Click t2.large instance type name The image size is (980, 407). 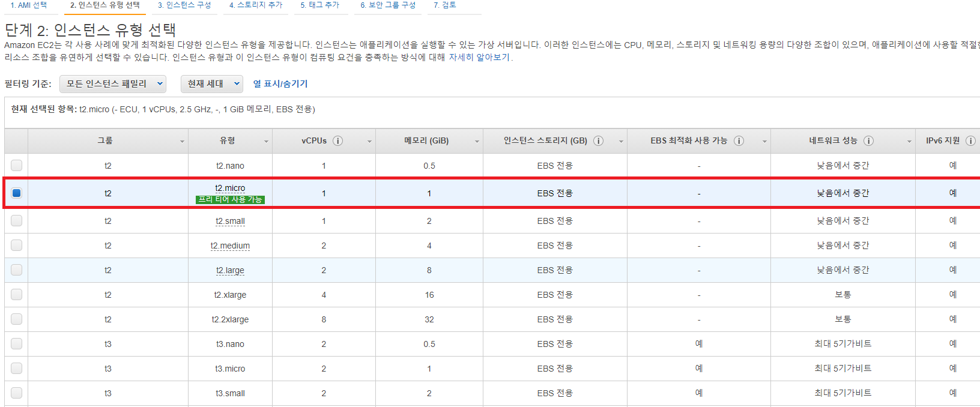230,270
